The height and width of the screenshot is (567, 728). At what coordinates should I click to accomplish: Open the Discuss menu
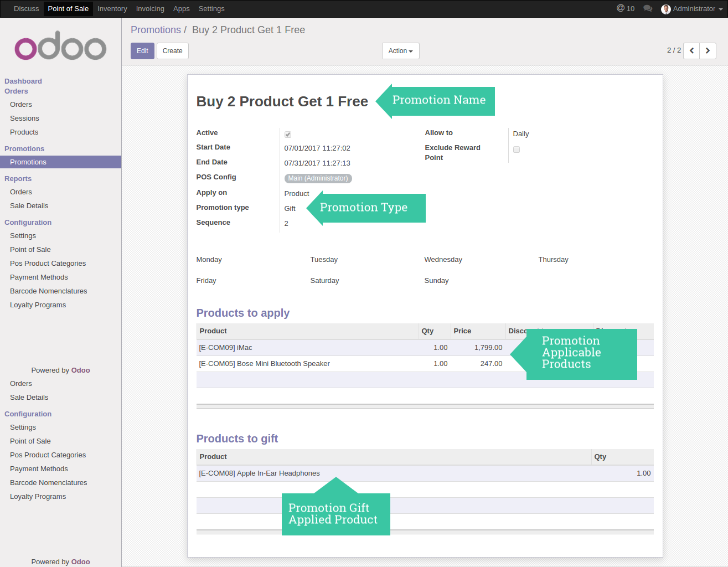[x=27, y=9]
